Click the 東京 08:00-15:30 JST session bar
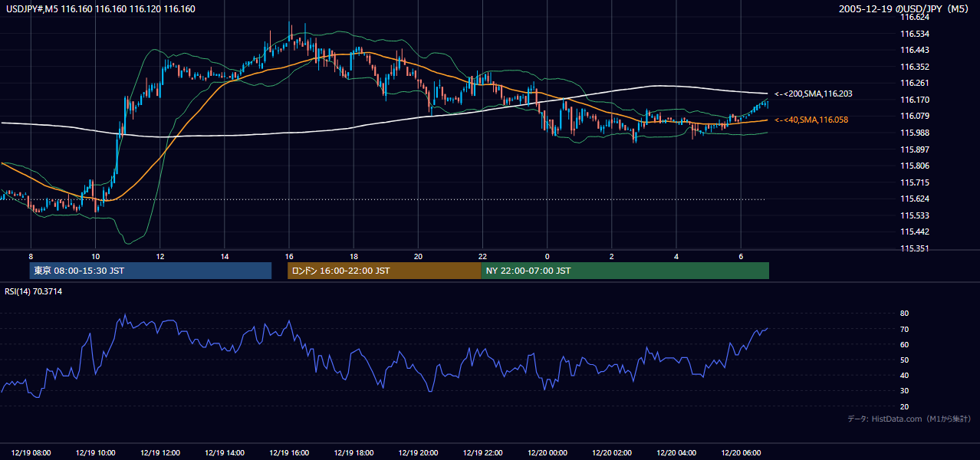 point(150,271)
